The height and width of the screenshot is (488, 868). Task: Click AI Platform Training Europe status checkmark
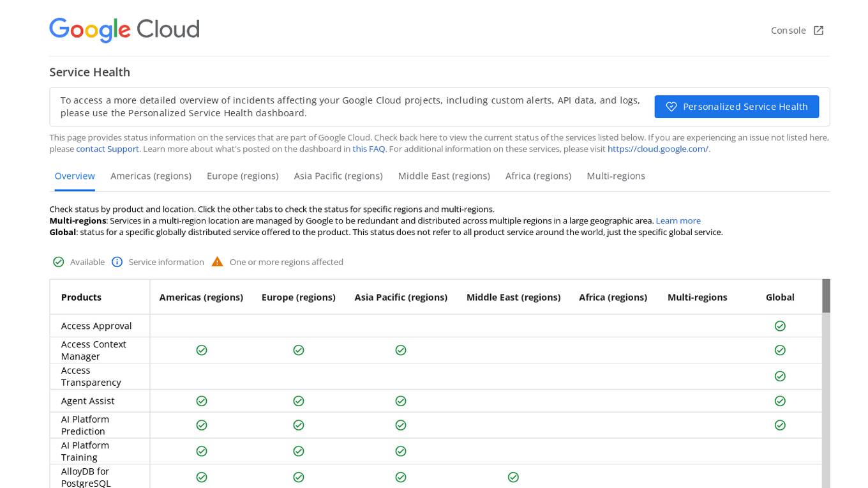pyautogui.click(x=299, y=452)
